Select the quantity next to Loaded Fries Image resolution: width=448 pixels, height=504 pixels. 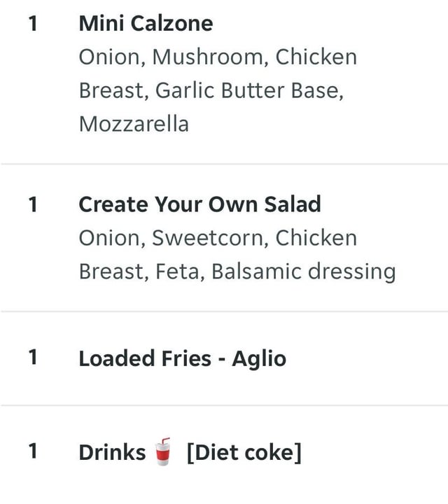(33, 358)
